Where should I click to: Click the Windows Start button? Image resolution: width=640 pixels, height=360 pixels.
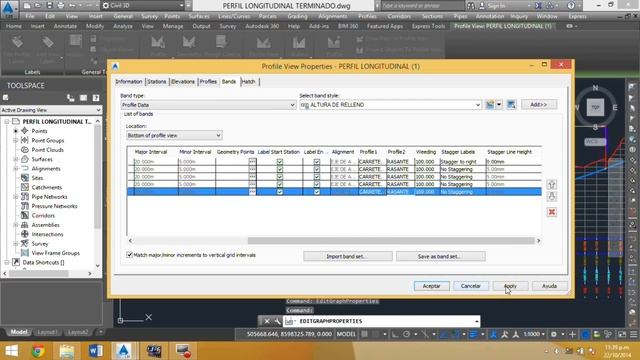pyautogui.click(x=11, y=351)
